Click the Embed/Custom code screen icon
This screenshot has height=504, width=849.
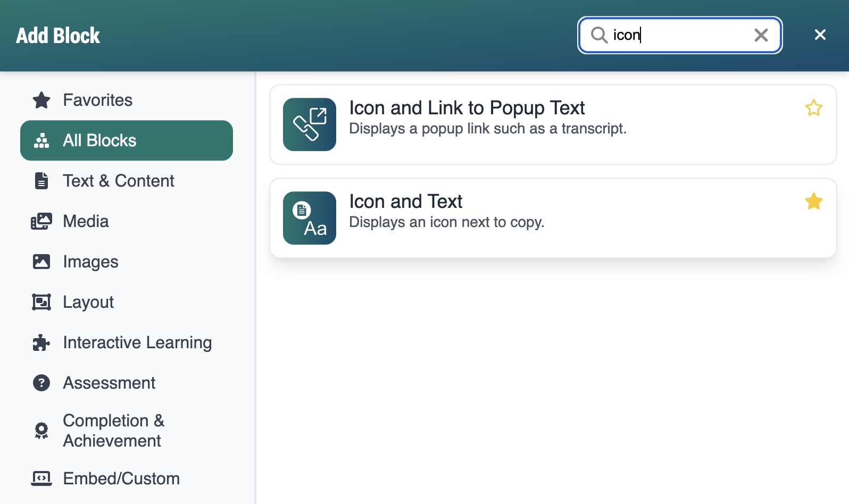pos(41,478)
